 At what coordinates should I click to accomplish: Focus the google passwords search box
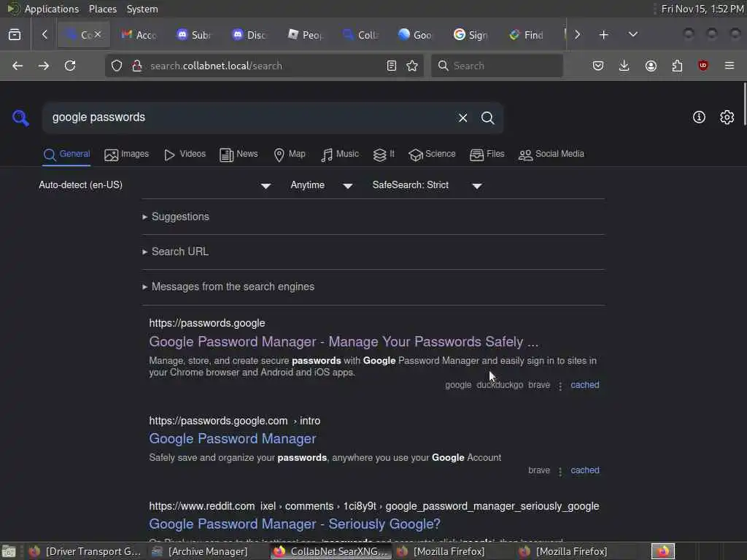(248, 117)
